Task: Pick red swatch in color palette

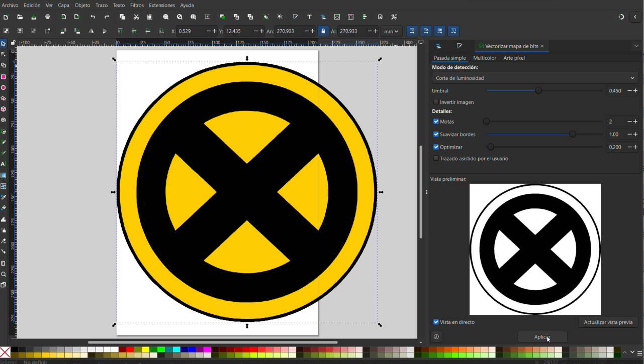Action: pyautogui.click(x=130, y=349)
